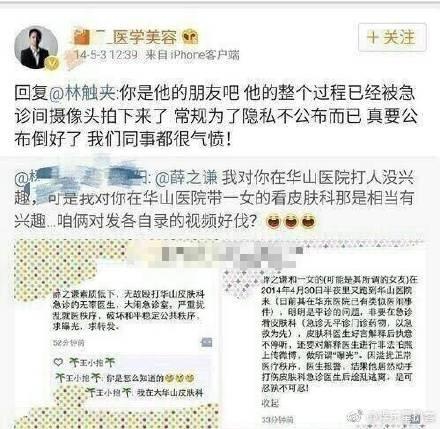Open the right screenshot about 华山医院 incident
Screen dimensions: 440x429
(325, 334)
